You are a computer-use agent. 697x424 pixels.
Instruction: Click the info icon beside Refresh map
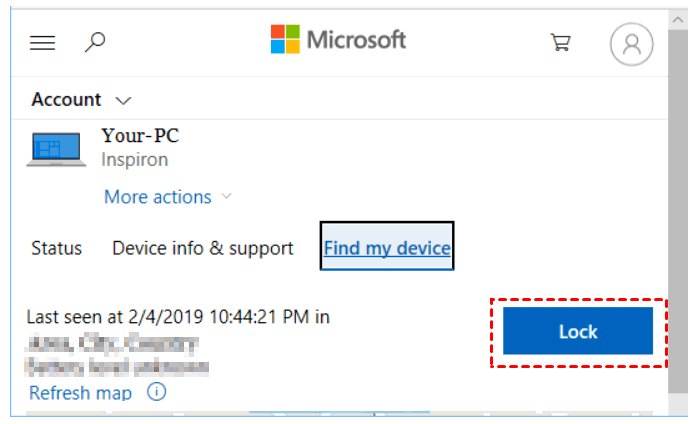pos(156,392)
